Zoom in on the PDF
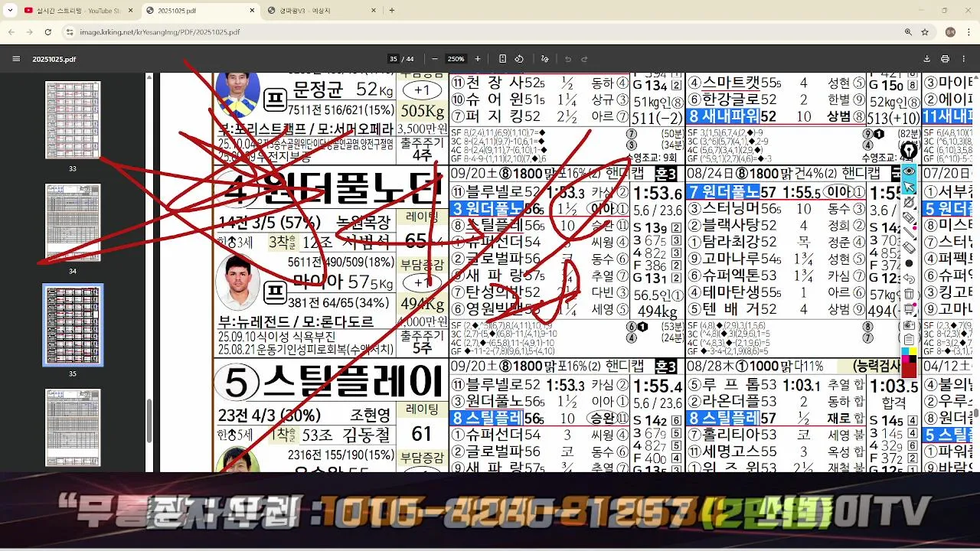Image resolution: width=980 pixels, height=551 pixels. 478,59
